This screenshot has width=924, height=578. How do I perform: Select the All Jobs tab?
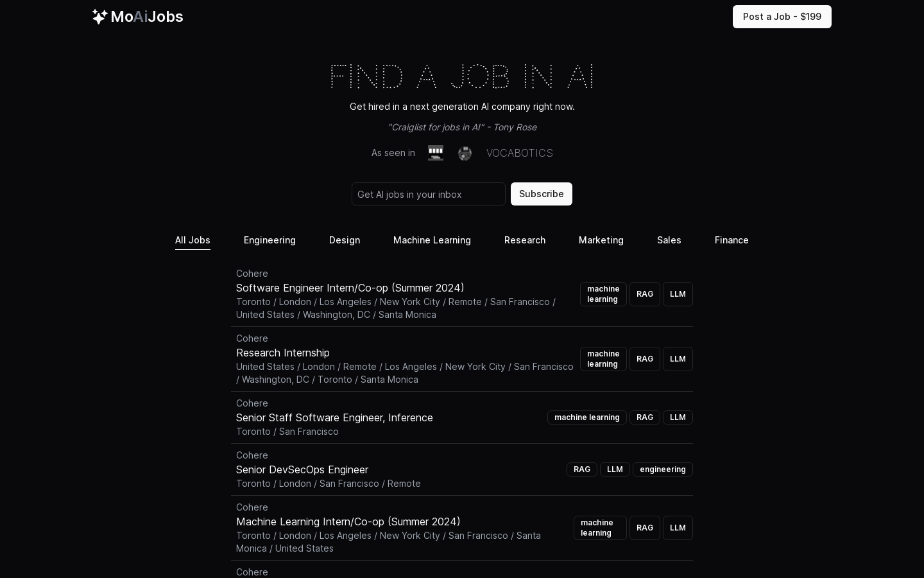coord(193,240)
